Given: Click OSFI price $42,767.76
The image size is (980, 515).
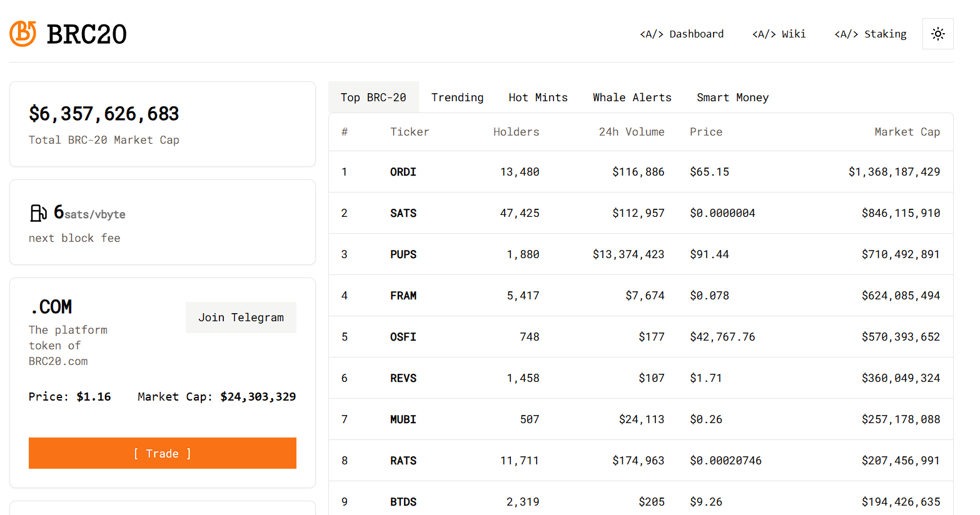Looking at the screenshot, I should 722,337.
